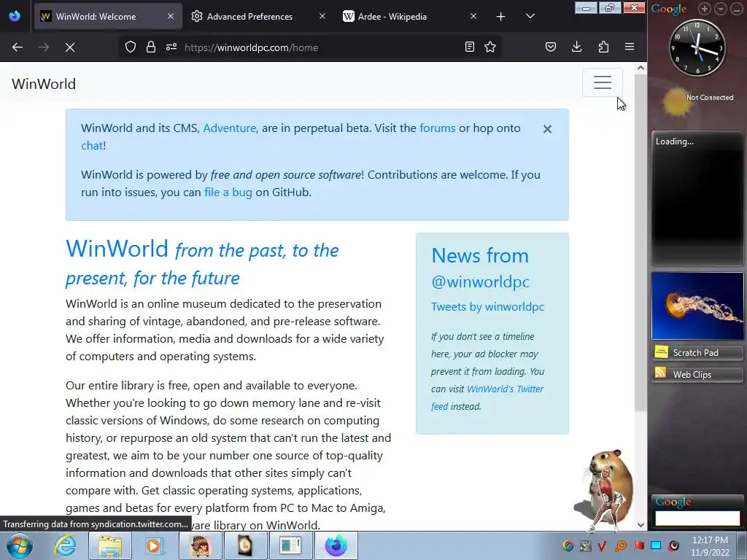Open the Tweets by winworldpc link

[x=487, y=307]
